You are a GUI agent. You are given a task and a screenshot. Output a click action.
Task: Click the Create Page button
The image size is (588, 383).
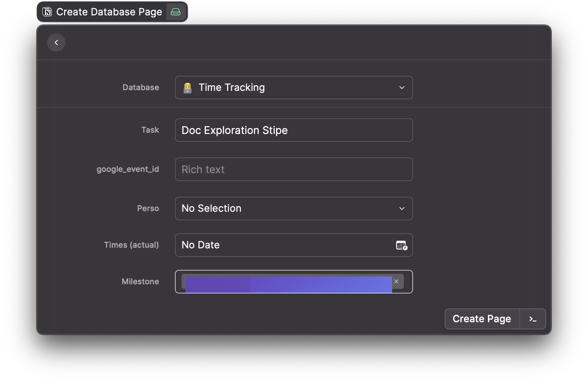[x=482, y=319]
